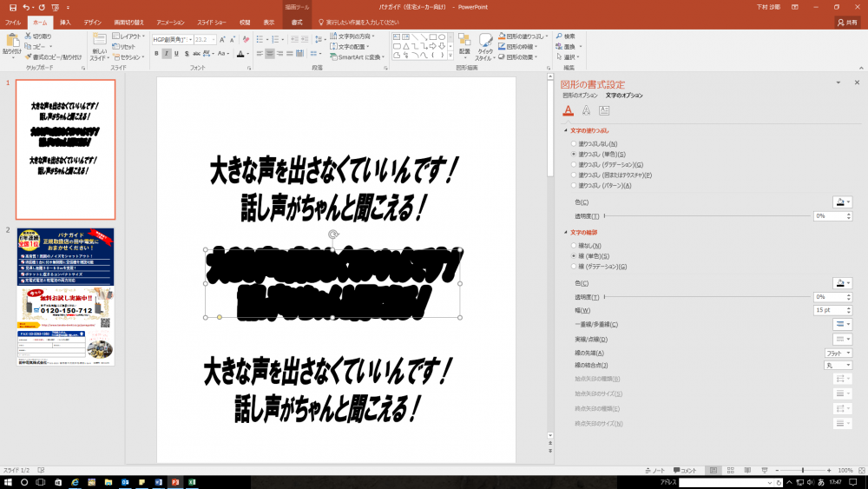Click the 共有 share button
This screenshot has width=868, height=489.
click(846, 23)
